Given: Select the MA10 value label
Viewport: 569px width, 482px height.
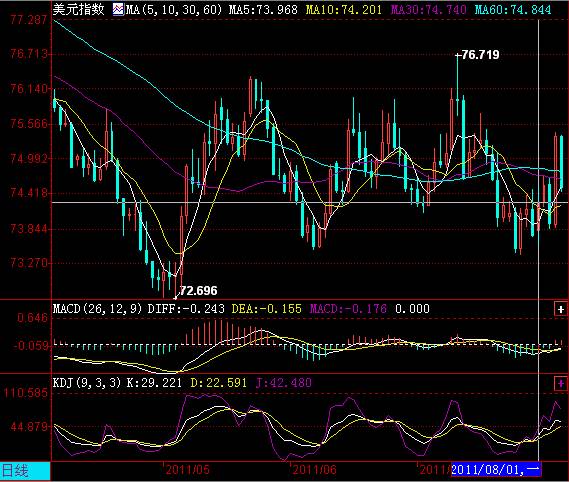Looking at the screenshot, I should click(x=344, y=9).
